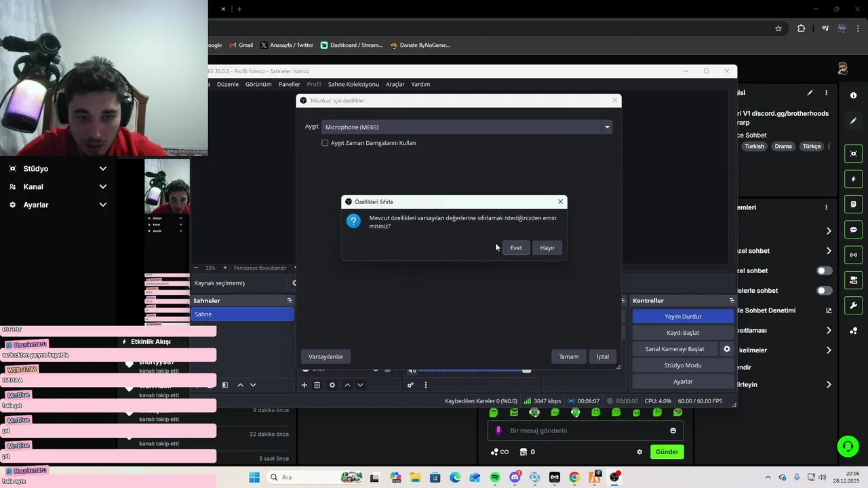Add a source with the plus icon
Image resolution: width=868 pixels, height=488 pixels.
click(304, 385)
